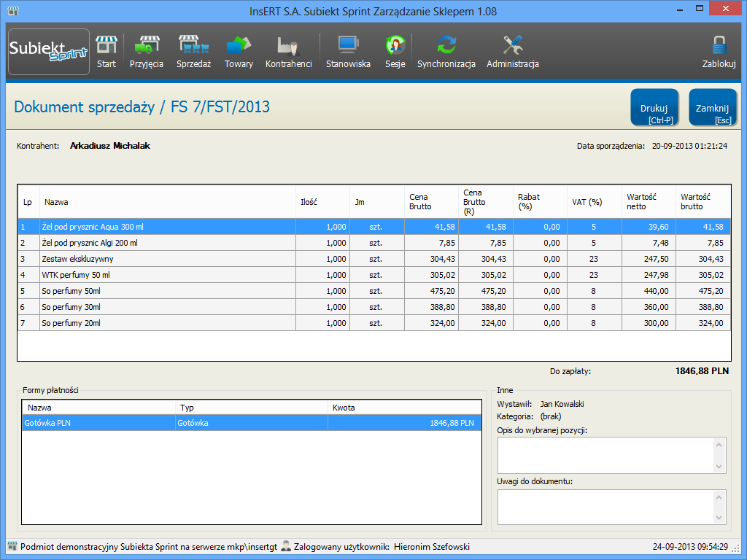Click the app icon in the title bar
The image size is (747, 560).
pos(13,10)
